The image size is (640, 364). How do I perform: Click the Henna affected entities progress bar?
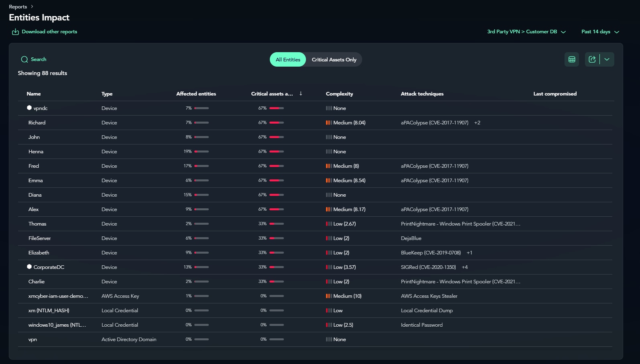[202, 152]
